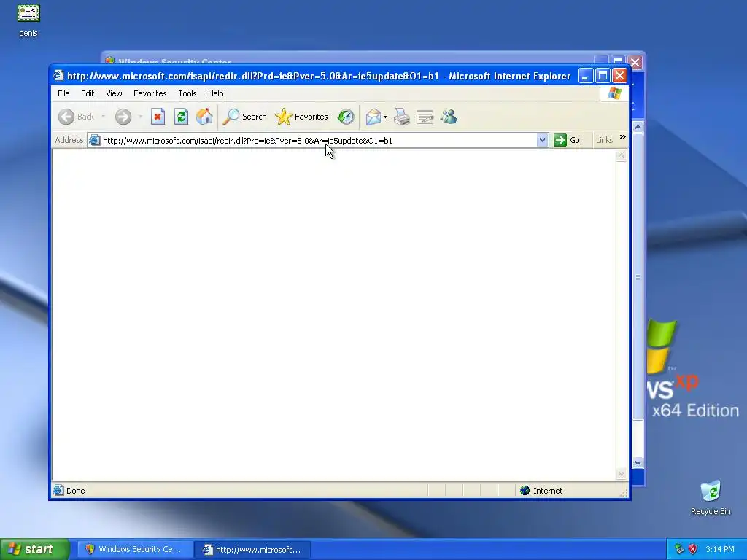Expand the Links toolbar chevron
Image resolution: width=747 pixels, height=560 pixels.
pyautogui.click(x=622, y=137)
